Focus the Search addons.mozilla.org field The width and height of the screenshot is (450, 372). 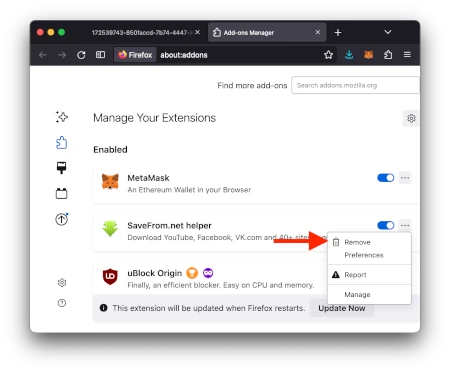click(x=355, y=85)
